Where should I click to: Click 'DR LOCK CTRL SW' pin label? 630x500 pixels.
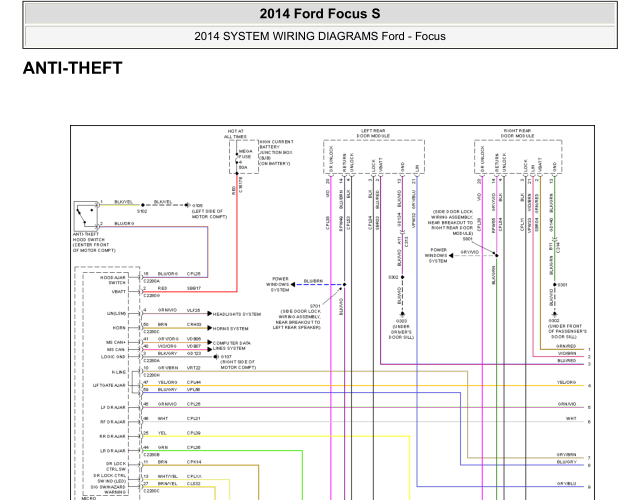point(116,466)
